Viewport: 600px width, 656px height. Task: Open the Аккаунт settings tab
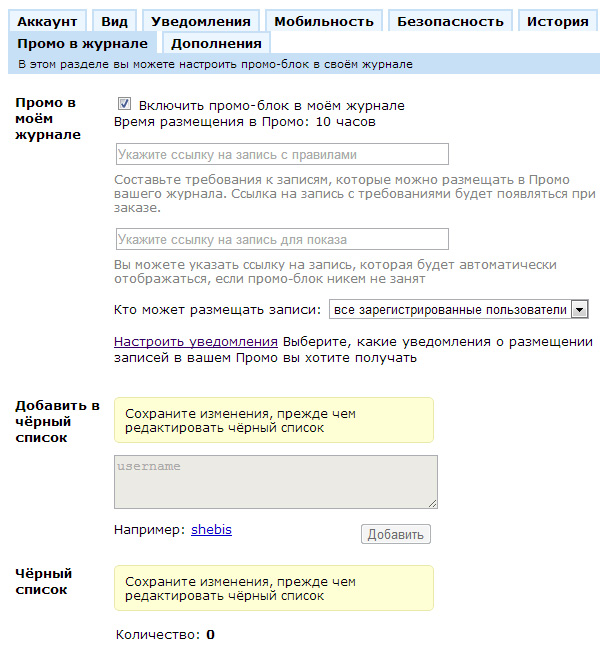tap(47, 21)
